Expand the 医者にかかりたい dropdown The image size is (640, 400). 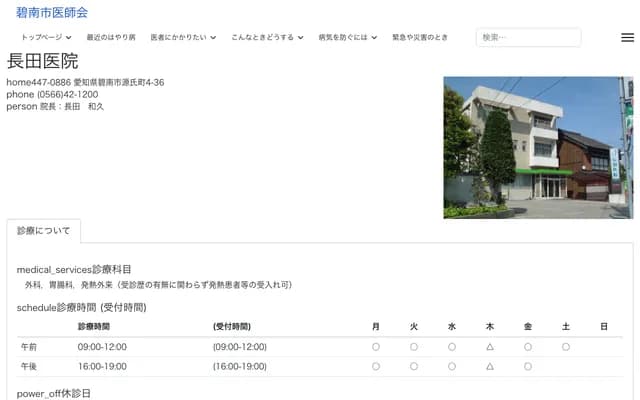183,37
